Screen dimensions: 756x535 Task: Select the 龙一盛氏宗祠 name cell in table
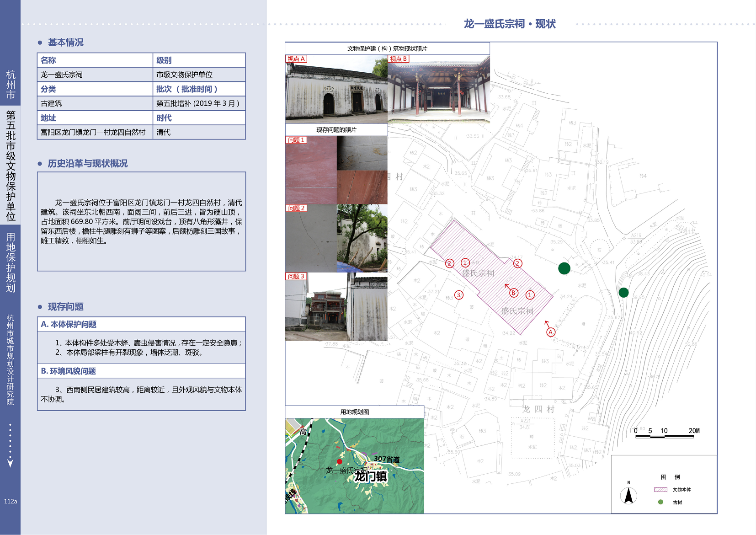(x=95, y=75)
